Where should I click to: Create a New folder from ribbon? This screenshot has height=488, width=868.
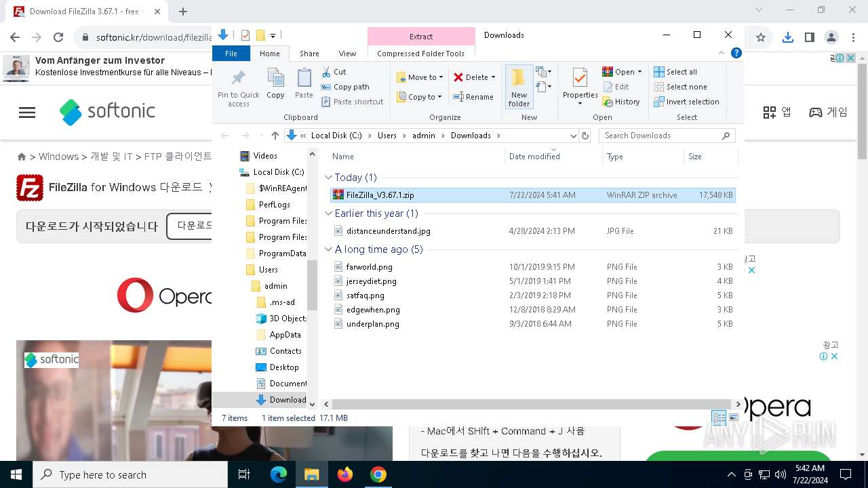[x=519, y=87]
